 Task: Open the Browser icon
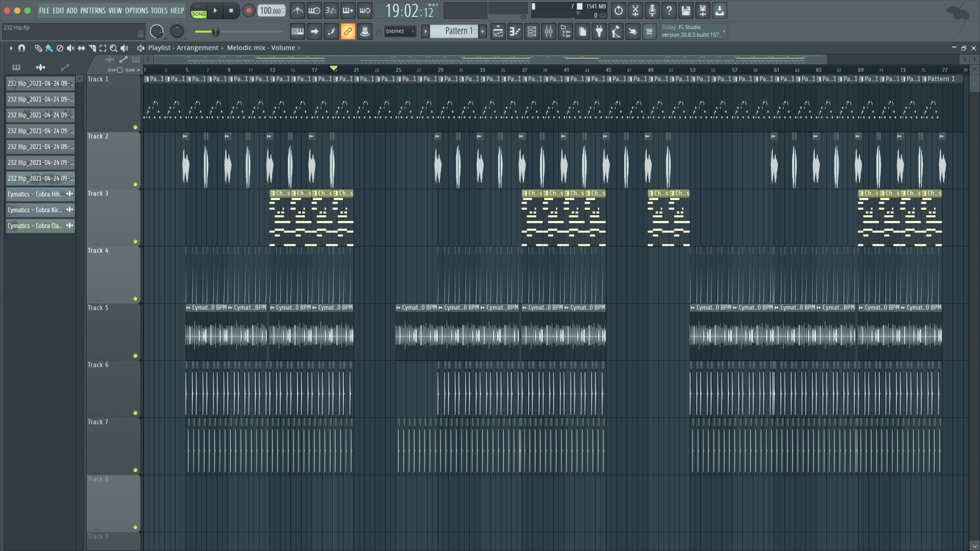tap(566, 32)
